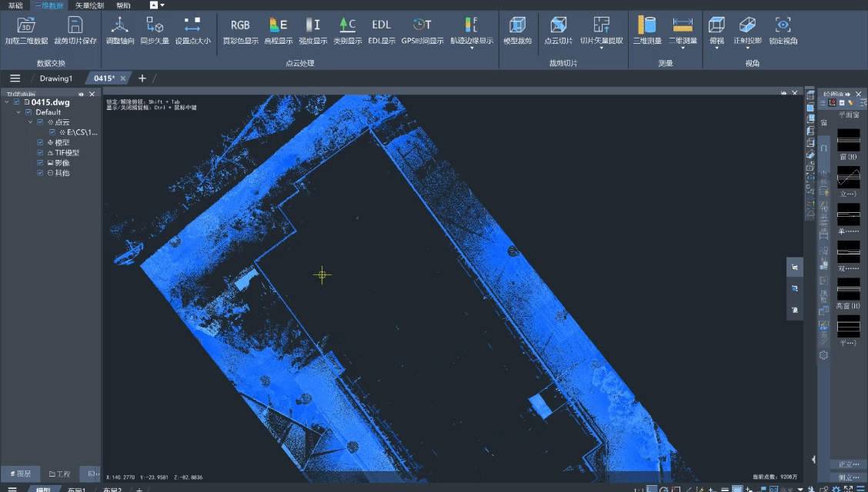Toggle the 影像 layer checkbox
Viewport: 868px width, 492px height.
pyautogui.click(x=41, y=163)
